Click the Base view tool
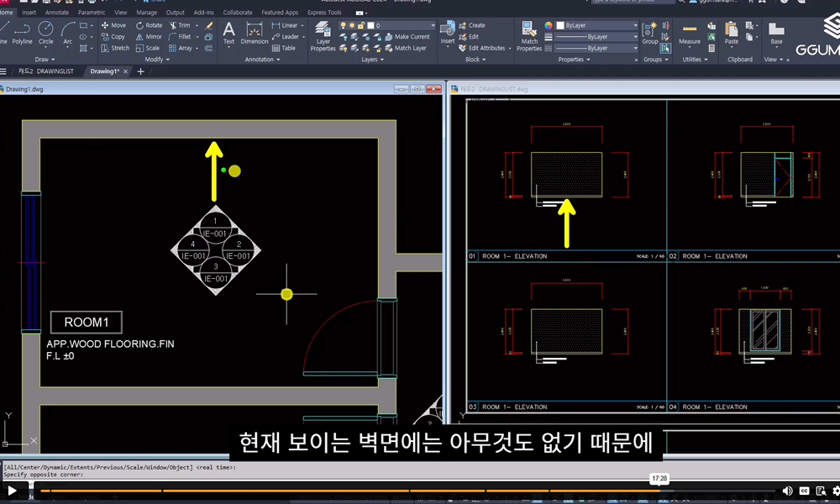 [776, 34]
